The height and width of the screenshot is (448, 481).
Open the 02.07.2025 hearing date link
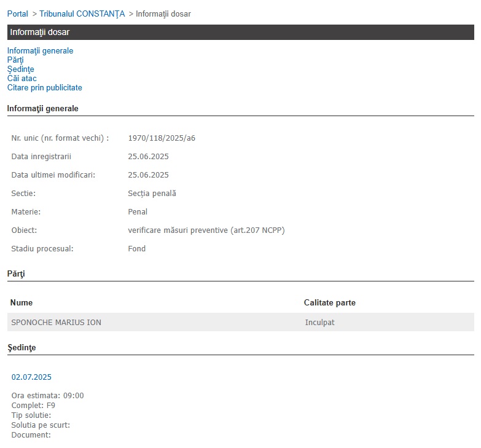(31, 377)
